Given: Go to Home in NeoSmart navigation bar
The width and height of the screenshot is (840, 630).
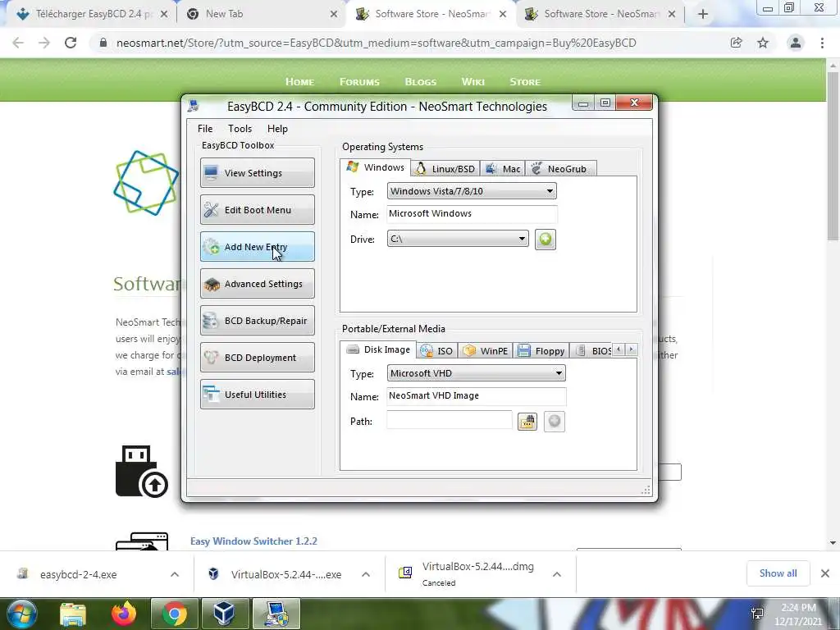Looking at the screenshot, I should coord(299,81).
